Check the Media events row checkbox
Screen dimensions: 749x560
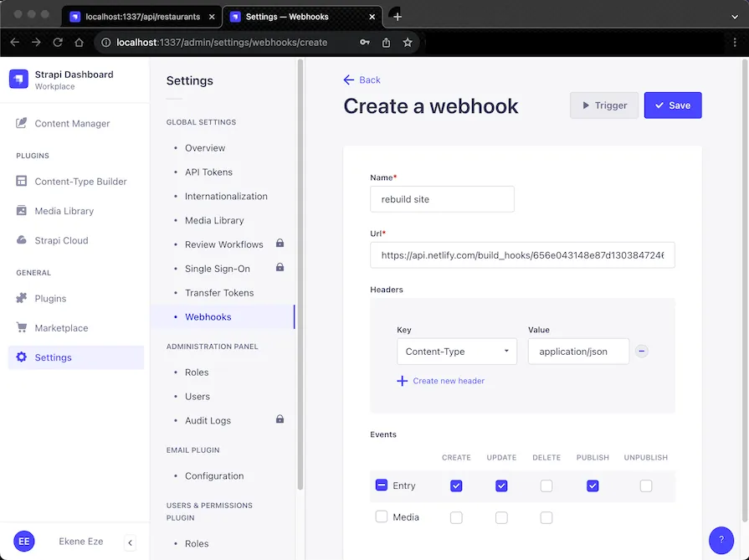381,517
